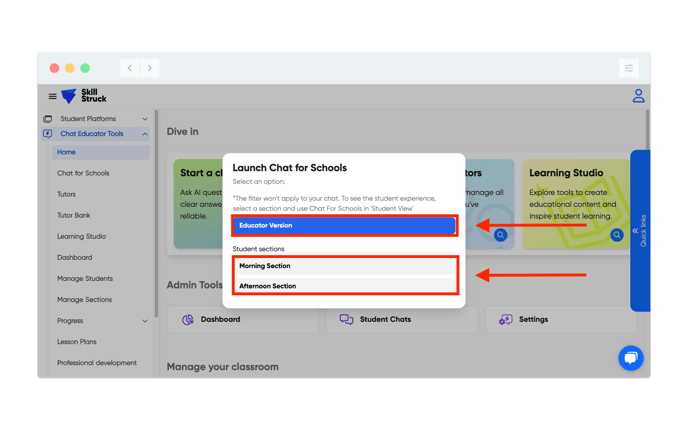Collapse the Chat Educator Tools menu
Viewport: 688px width, 430px height.
(145, 134)
